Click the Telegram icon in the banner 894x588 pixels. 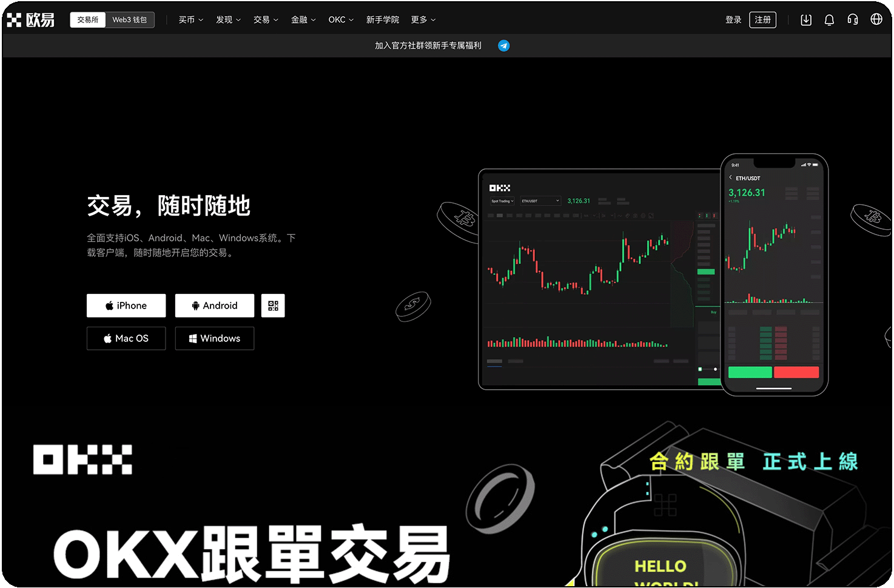[x=504, y=45]
